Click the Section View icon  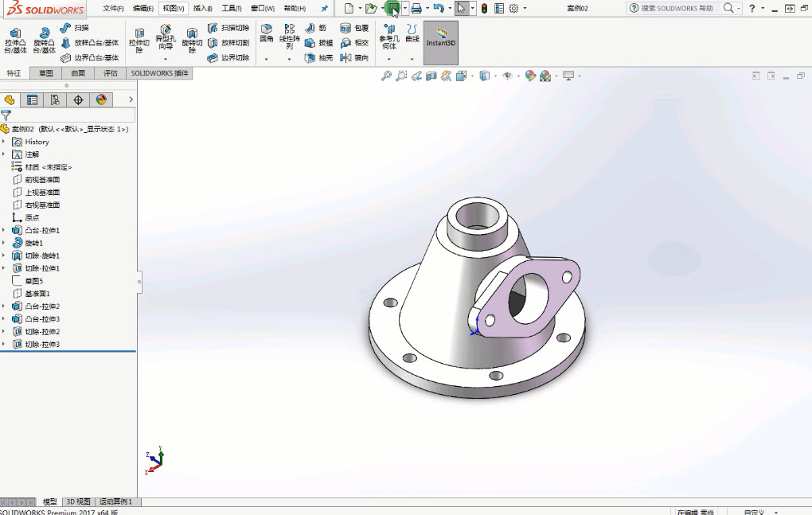pyautogui.click(x=431, y=76)
